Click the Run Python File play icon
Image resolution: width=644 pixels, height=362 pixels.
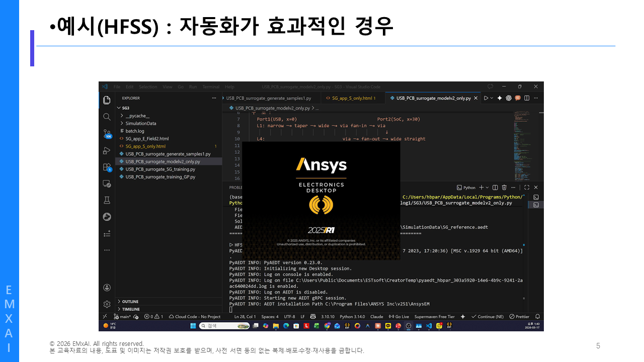(x=486, y=98)
